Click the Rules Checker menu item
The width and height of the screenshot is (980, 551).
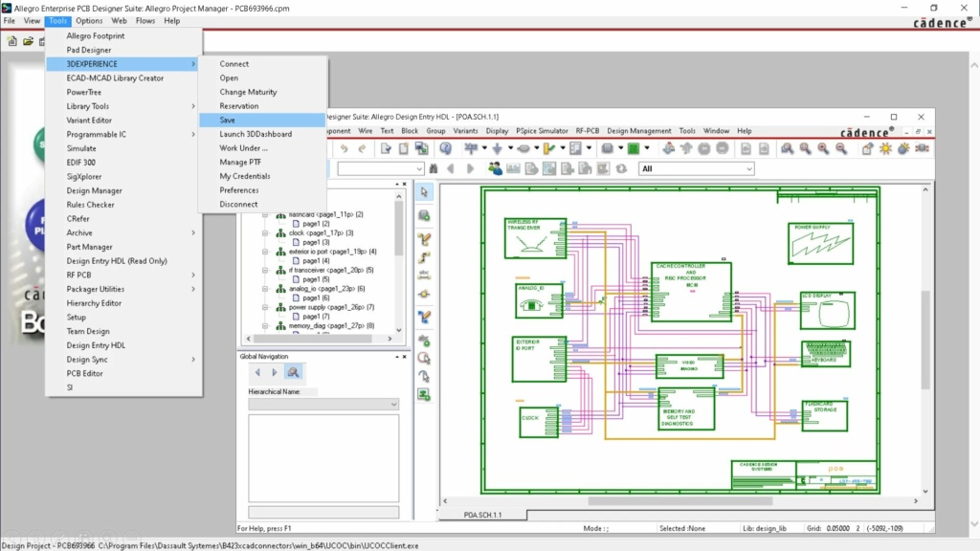(90, 205)
